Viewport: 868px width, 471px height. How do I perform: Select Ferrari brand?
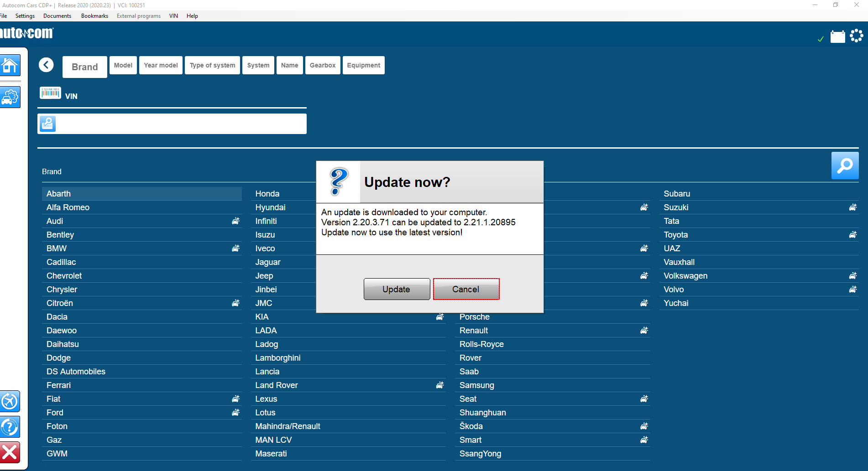(142, 385)
